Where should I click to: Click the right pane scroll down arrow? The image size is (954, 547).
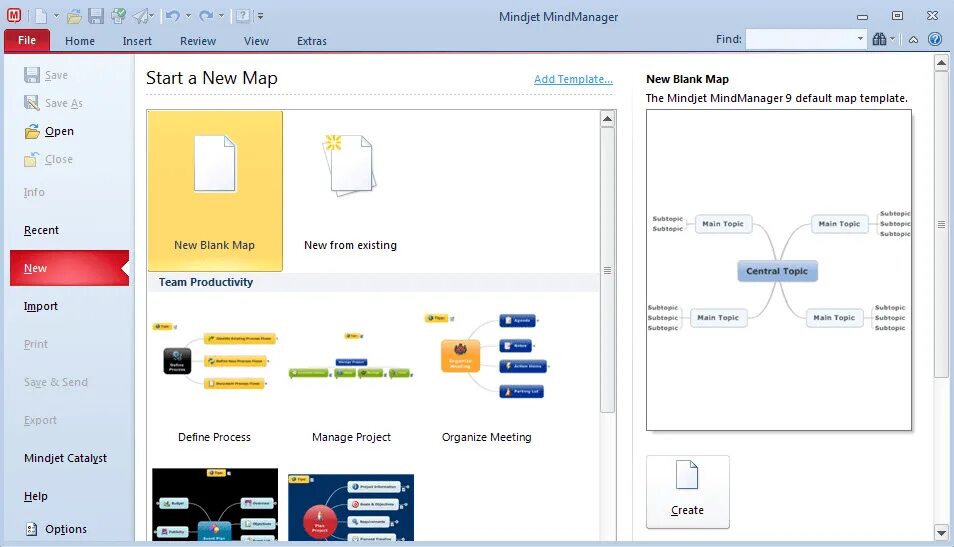(941, 533)
